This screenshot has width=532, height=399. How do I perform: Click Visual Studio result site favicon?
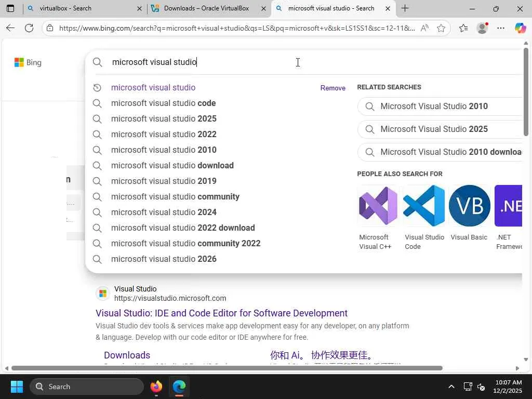[x=103, y=294]
